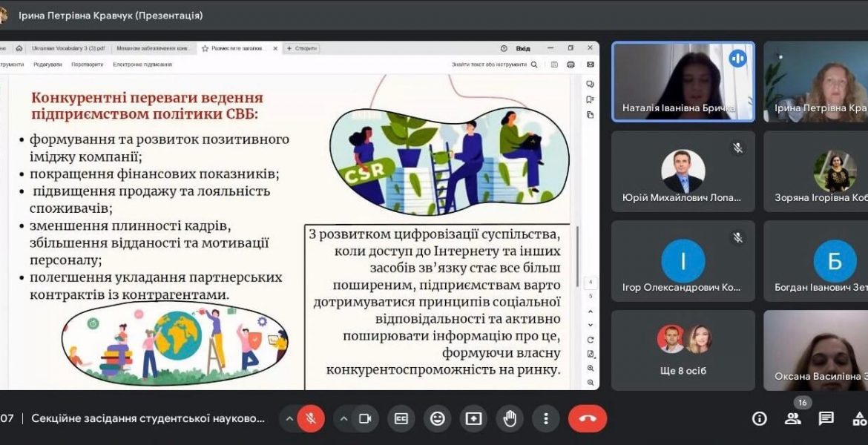This screenshot has height=445, width=868.
Task: Open the activities icon
Action: tap(859, 418)
